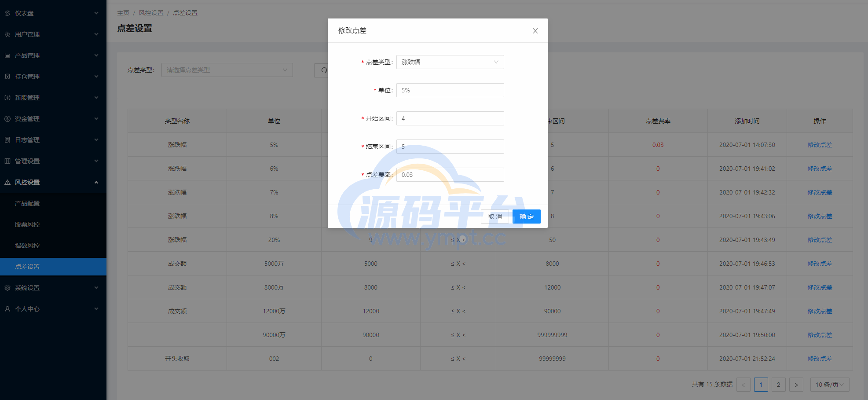
Task: Go to previous page arrow in pagination
Action: coord(743,385)
